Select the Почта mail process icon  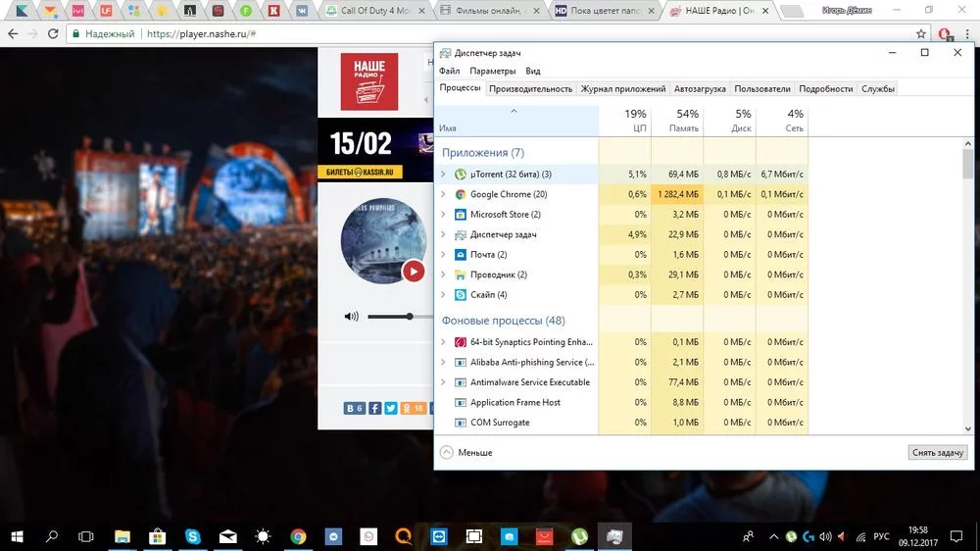coord(460,255)
